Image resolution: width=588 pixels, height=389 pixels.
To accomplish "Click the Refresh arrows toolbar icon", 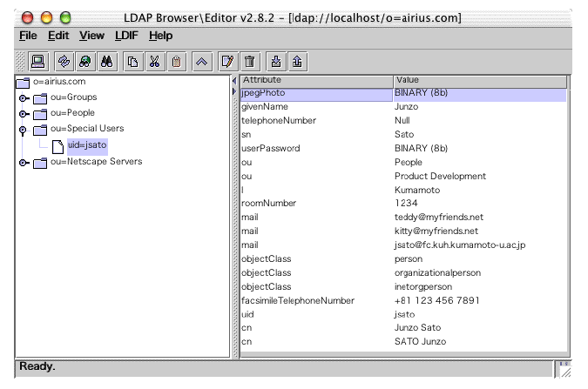I will [64, 62].
